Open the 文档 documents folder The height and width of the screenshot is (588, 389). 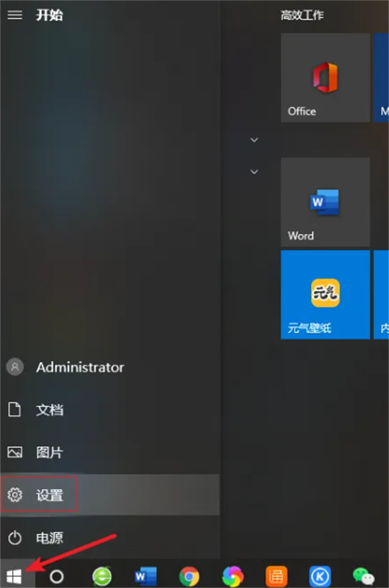pyautogui.click(x=110, y=410)
